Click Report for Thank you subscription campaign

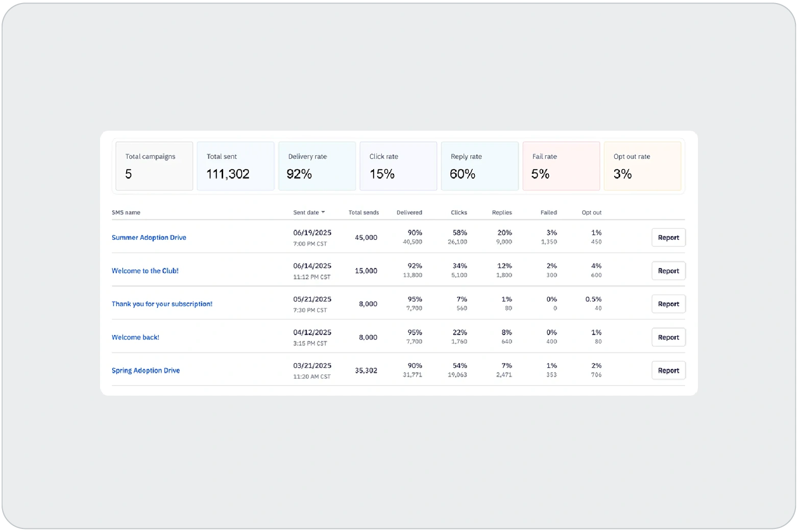coord(668,304)
